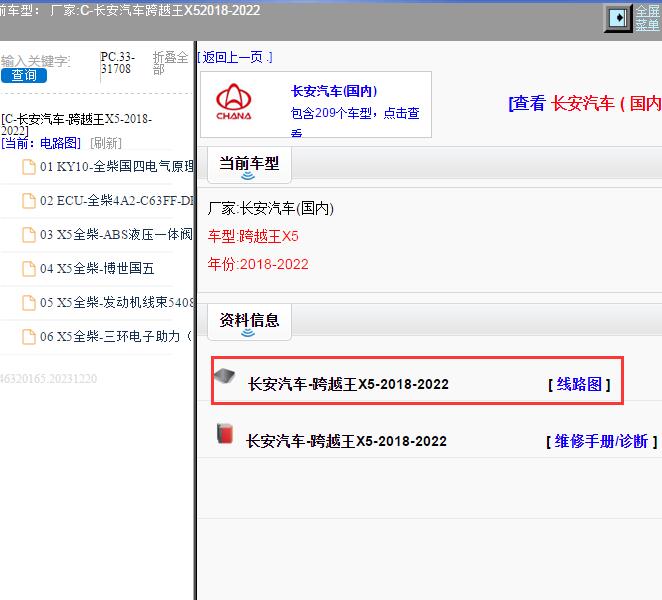Open tree item 06 X5全柴-三环电子助力
662x600 pixels.
click(x=116, y=337)
